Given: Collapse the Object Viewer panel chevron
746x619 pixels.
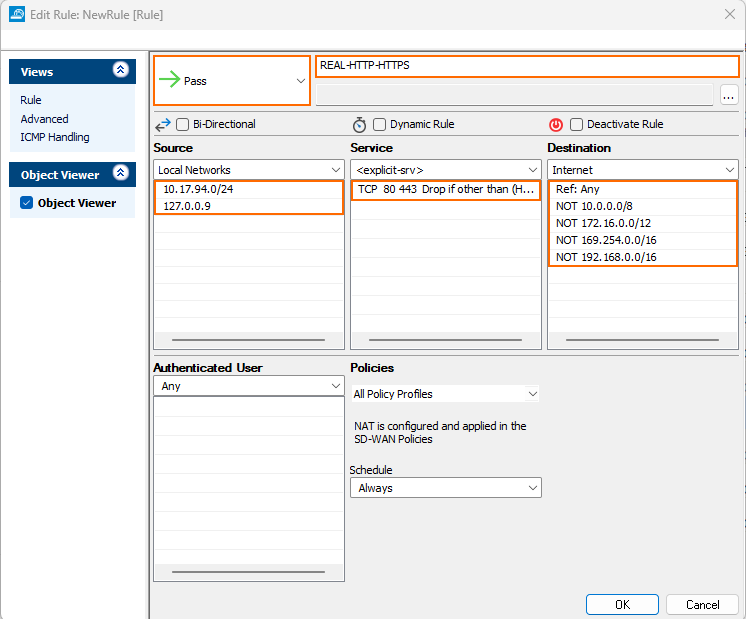Looking at the screenshot, I should click(x=121, y=174).
